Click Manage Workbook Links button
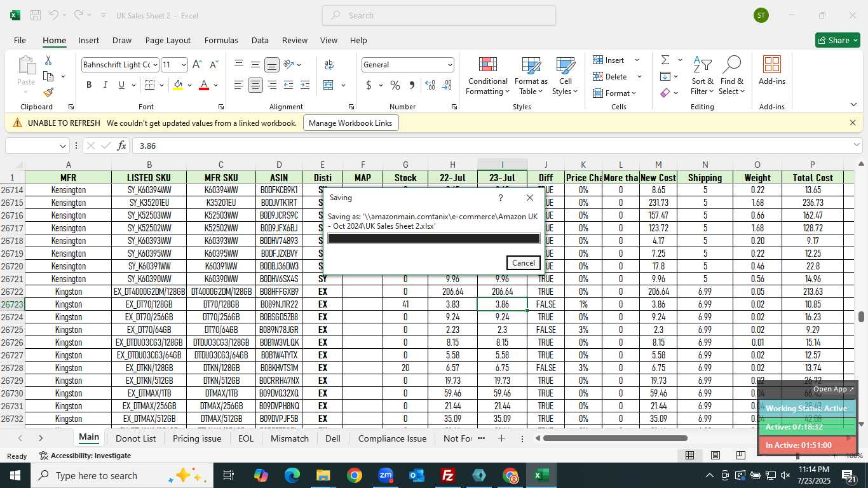Image resolution: width=868 pixels, height=488 pixels. pos(351,123)
